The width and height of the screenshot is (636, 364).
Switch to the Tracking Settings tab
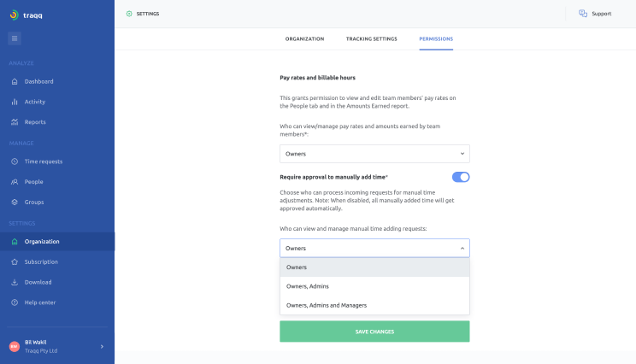pos(371,39)
